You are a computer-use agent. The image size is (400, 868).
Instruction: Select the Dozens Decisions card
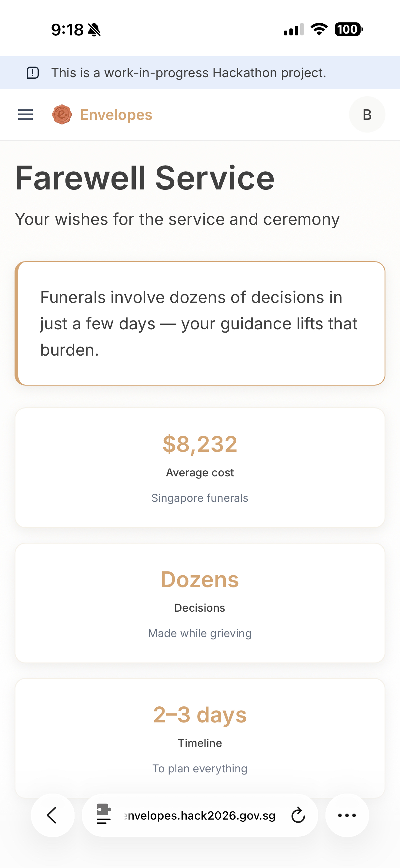200,603
